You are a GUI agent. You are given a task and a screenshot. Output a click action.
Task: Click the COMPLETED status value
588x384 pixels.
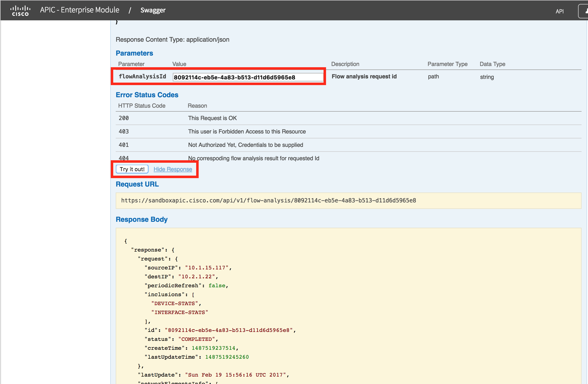196,339
